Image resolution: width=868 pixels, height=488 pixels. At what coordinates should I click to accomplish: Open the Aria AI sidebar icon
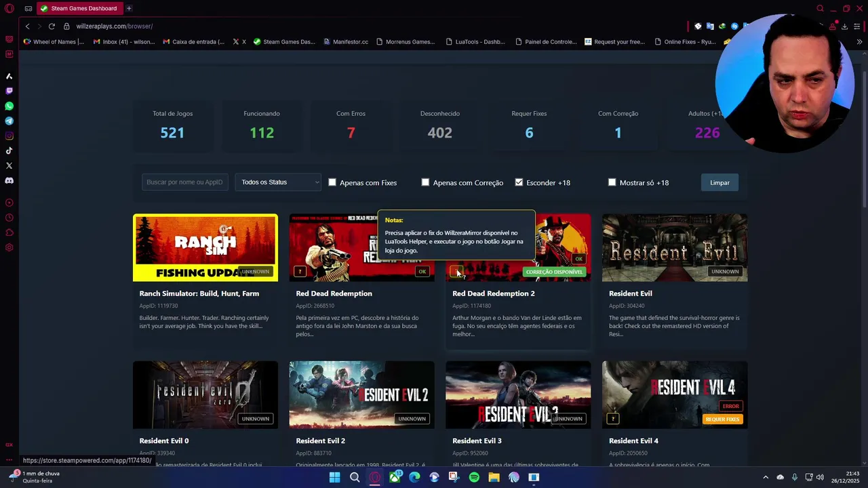[x=9, y=76]
